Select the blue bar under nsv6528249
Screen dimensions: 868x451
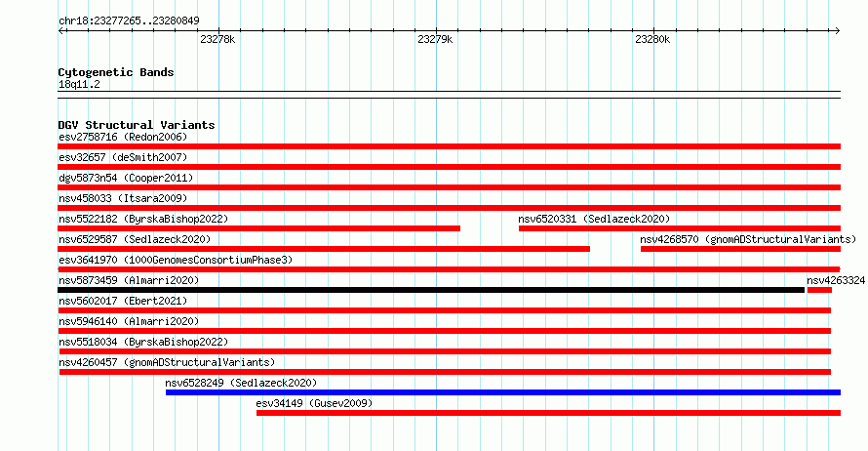(x=503, y=392)
